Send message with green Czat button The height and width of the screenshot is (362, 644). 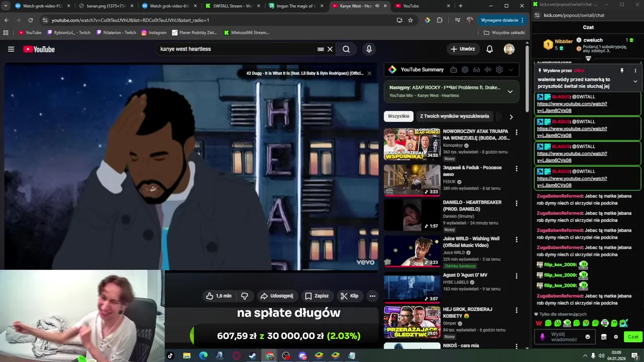(633, 337)
